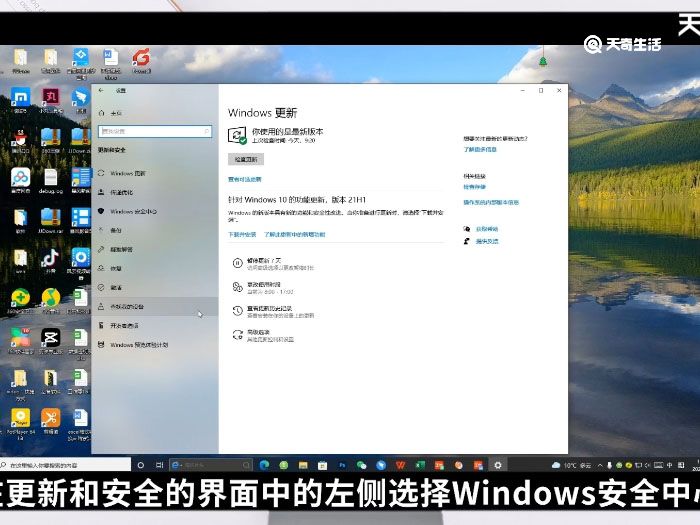This screenshot has width=700, height=525.
Task: Select the JJDown.rar archive on the desktop
Action: pos(50,221)
